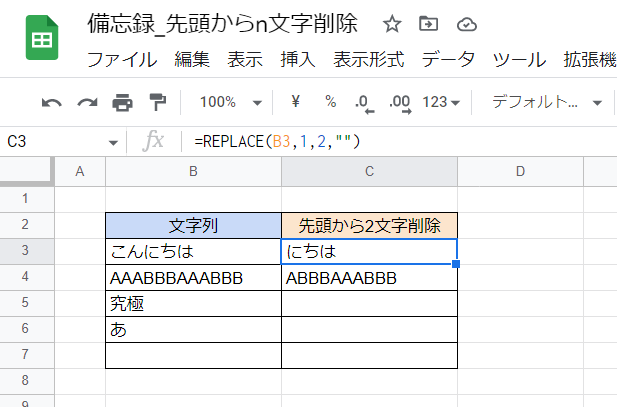The width and height of the screenshot is (617, 407).
Task: Undo the last action
Action: tap(52, 103)
